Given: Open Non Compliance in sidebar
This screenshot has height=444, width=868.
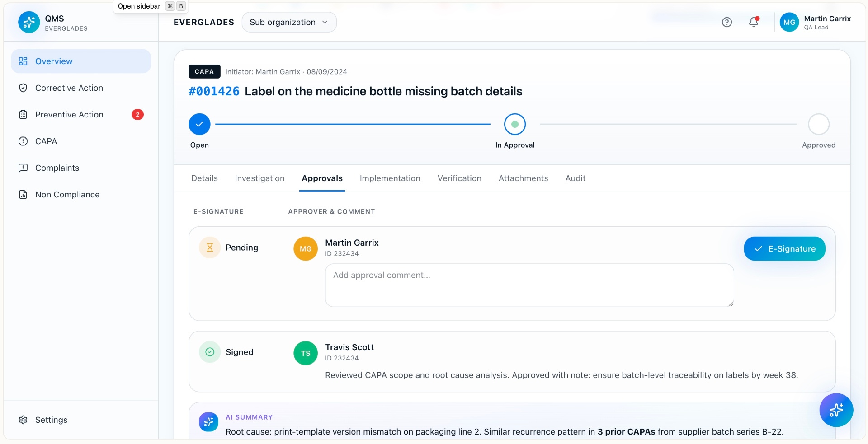Looking at the screenshot, I should [x=81, y=195].
